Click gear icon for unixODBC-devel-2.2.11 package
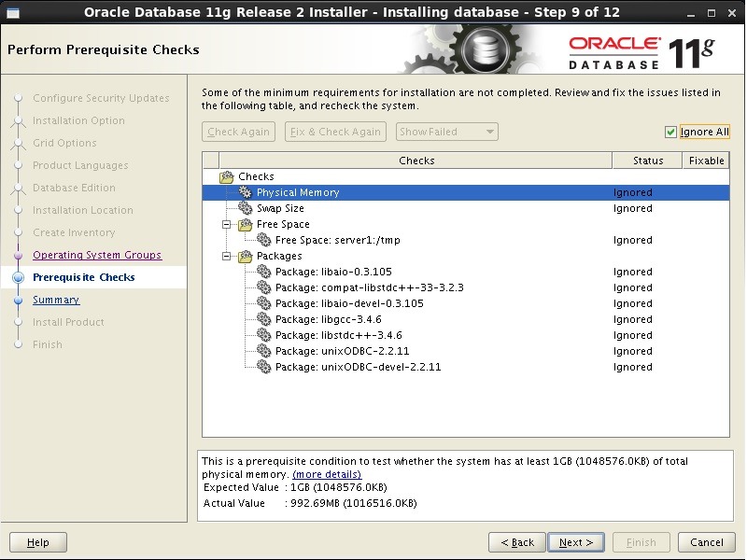 coord(264,367)
